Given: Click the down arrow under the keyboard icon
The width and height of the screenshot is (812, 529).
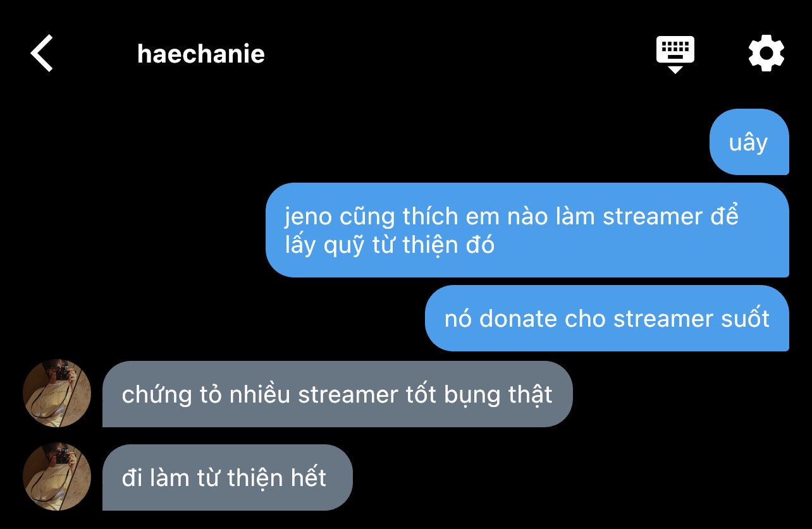Looking at the screenshot, I should click(x=675, y=69).
